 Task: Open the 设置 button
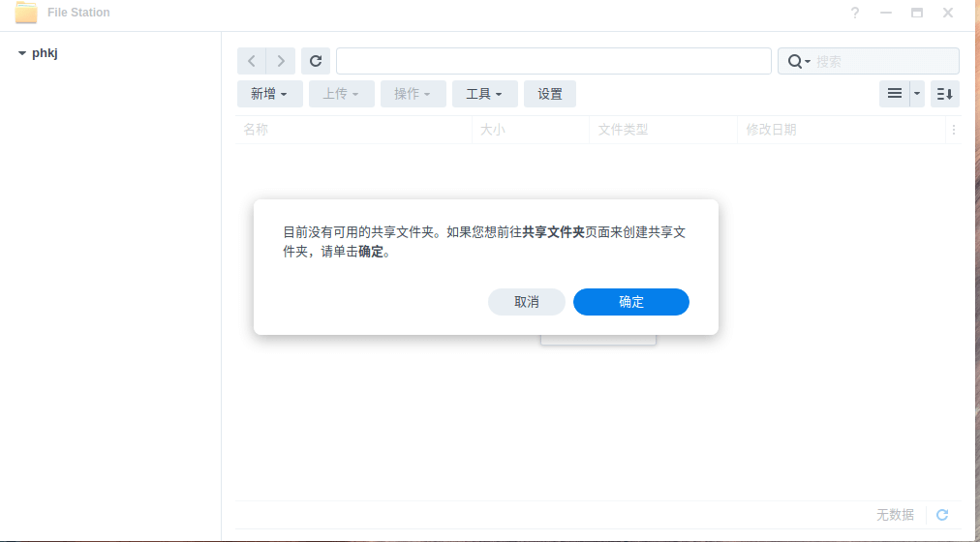pyautogui.click(x=550, y=94)
